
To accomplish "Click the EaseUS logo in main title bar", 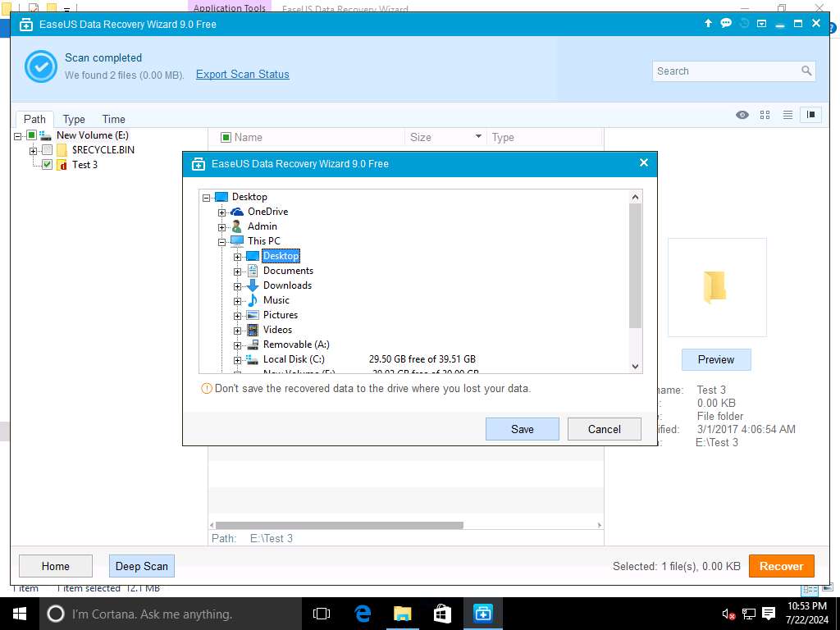I will [26, 25].
